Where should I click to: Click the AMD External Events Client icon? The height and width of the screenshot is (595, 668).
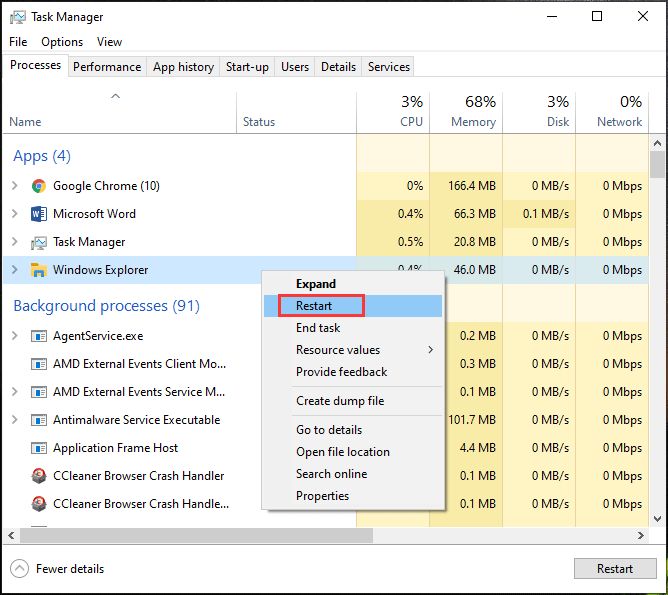click(39, 365)
